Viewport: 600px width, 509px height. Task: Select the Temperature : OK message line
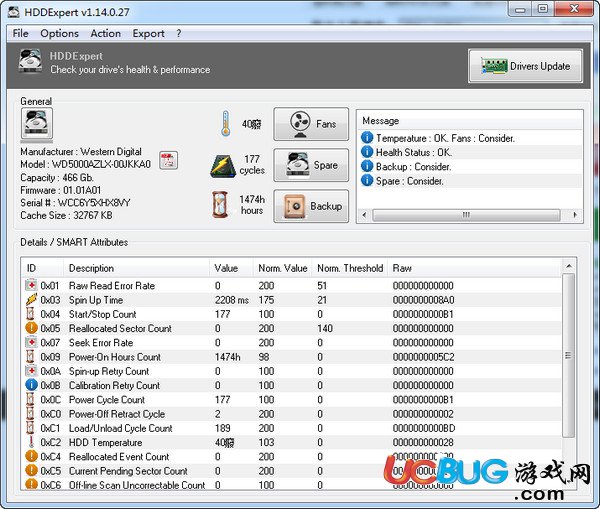point(445,138)
